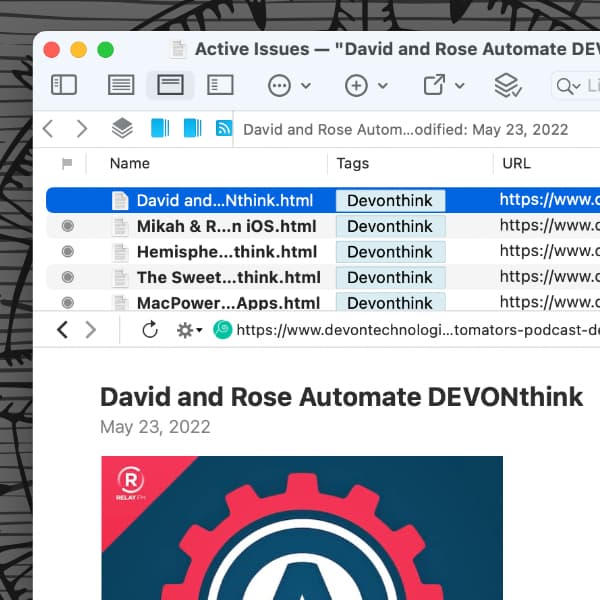Click Devonthink tag of Hemisphe...think.html

click(390, 252)
